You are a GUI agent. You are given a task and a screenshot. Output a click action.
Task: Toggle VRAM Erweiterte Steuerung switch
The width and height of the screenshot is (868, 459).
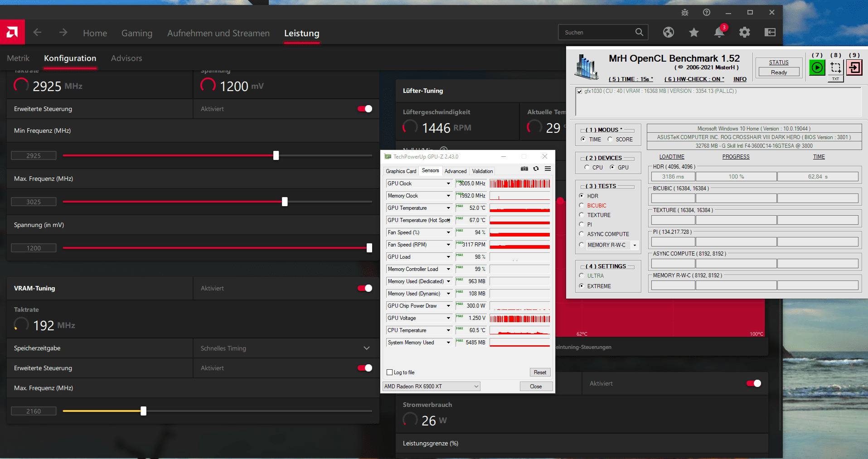pyautogui.click(x=365, y=368)
